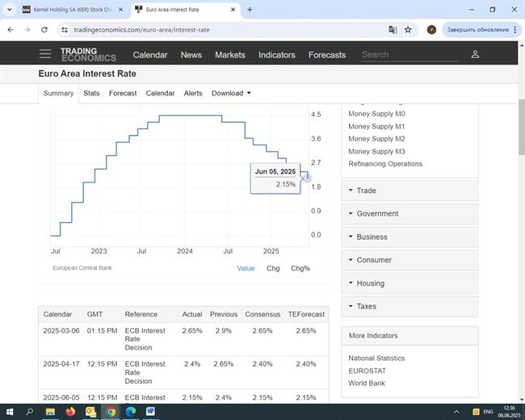525x420 pixels.
Task: Select the Forecast tab
Action: coord(123,93)
